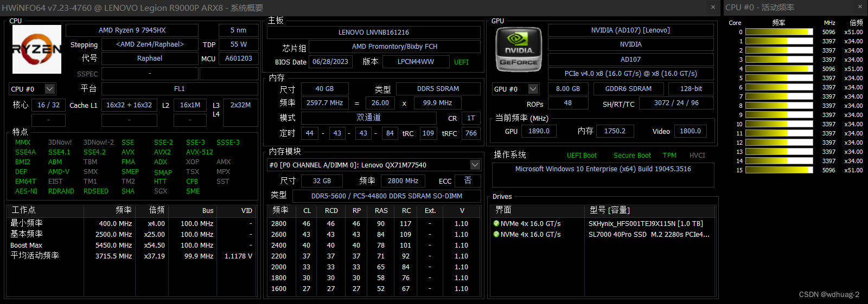Select the AVX-512 feature flag
868x304 pixels.
coord(200,152)
